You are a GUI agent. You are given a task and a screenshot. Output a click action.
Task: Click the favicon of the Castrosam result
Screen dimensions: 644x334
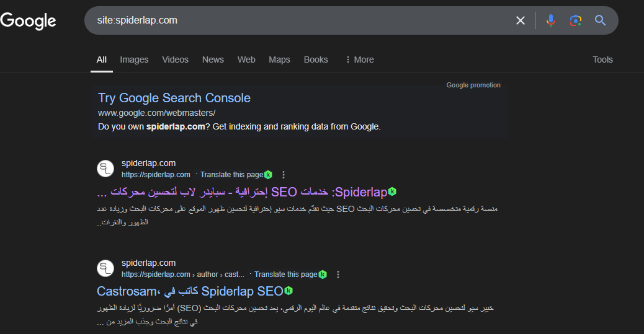pos(106,268)
